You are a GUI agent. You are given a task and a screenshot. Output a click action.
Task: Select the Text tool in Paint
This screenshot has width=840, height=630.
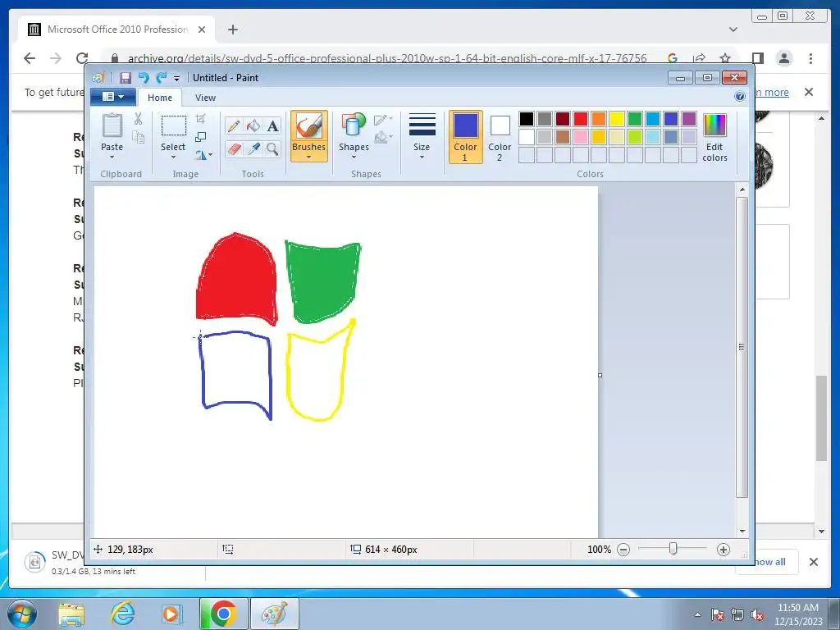point(272,126)
